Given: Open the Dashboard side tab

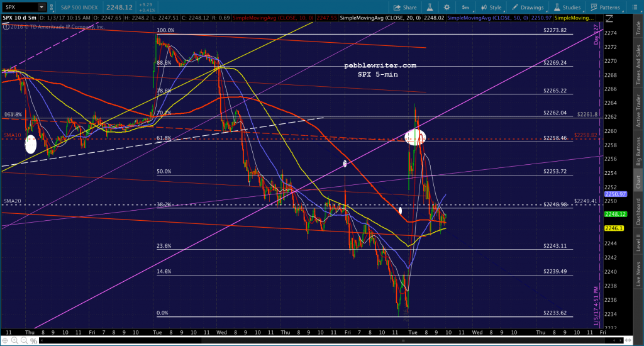Looking at the screenshot, I should 639,211.
